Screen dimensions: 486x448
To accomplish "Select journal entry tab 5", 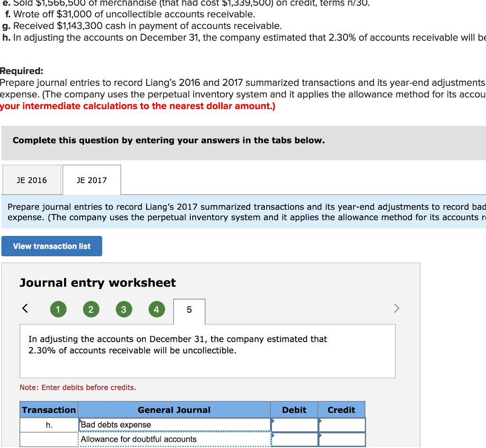I will (x=189, y=311).
